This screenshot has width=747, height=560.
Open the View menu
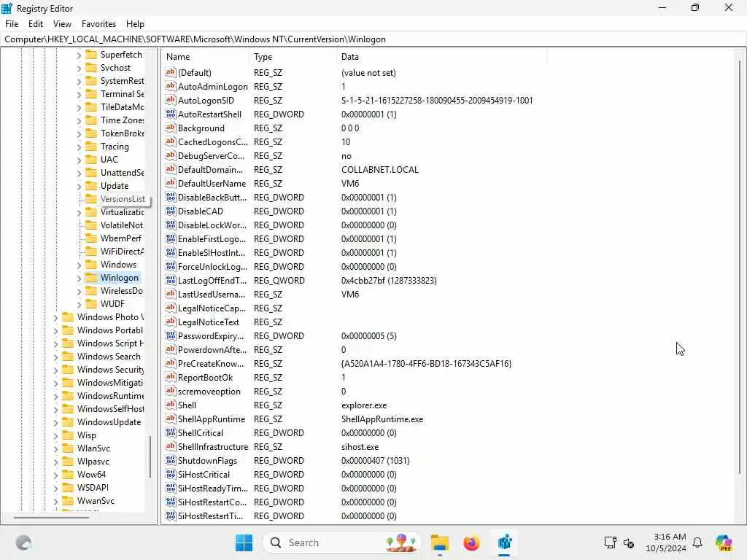coord(62,24)
